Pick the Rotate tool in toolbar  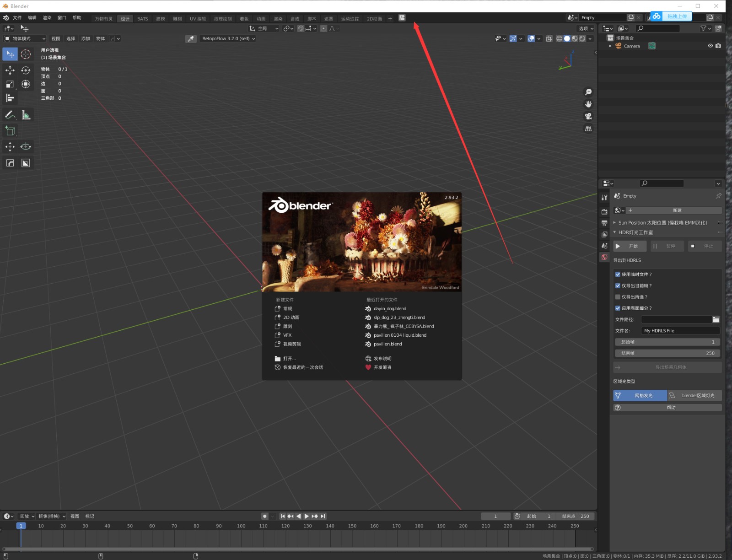[26, 70]
